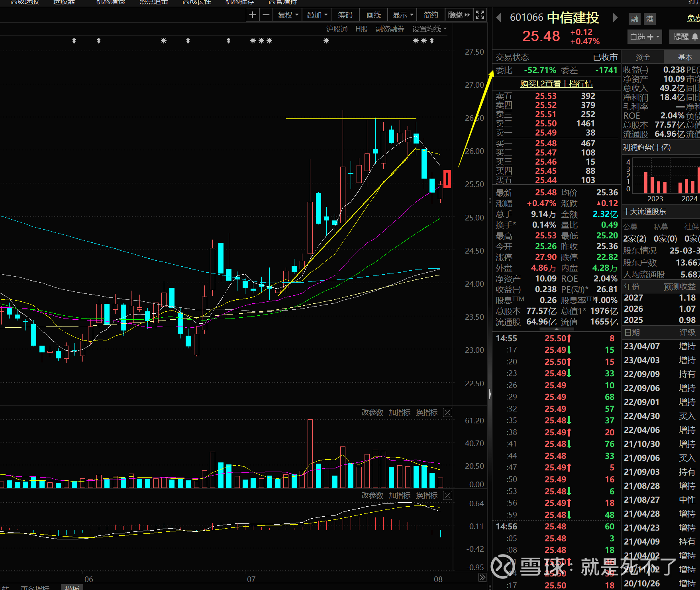Switch to 资金 tab
The image size is (700, 590).
tap(643, 57)
